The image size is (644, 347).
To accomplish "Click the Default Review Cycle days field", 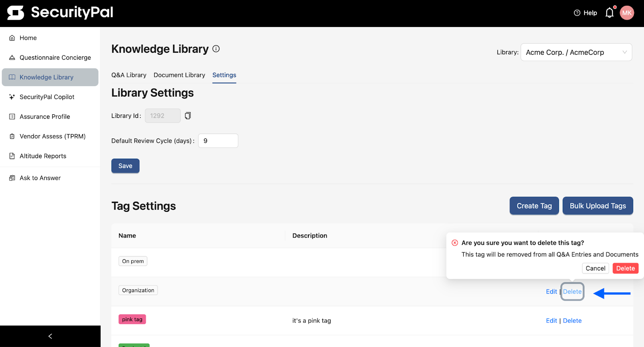I will (x=218, y=141).
